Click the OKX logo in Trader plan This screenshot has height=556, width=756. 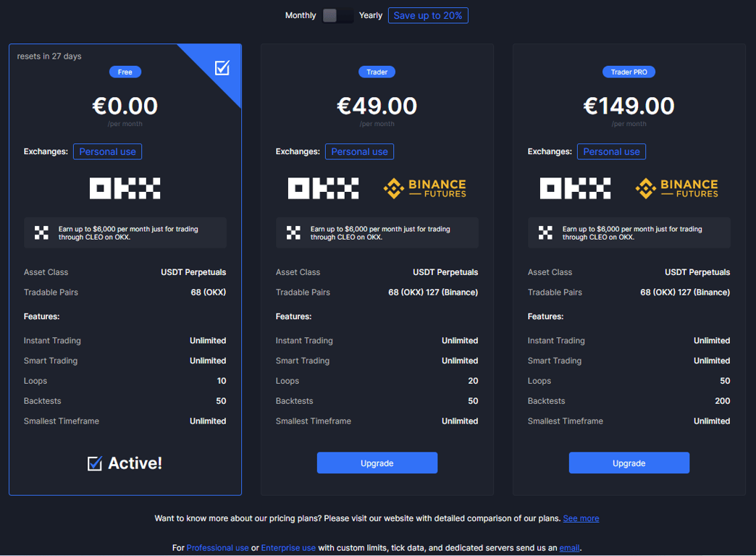324,188
